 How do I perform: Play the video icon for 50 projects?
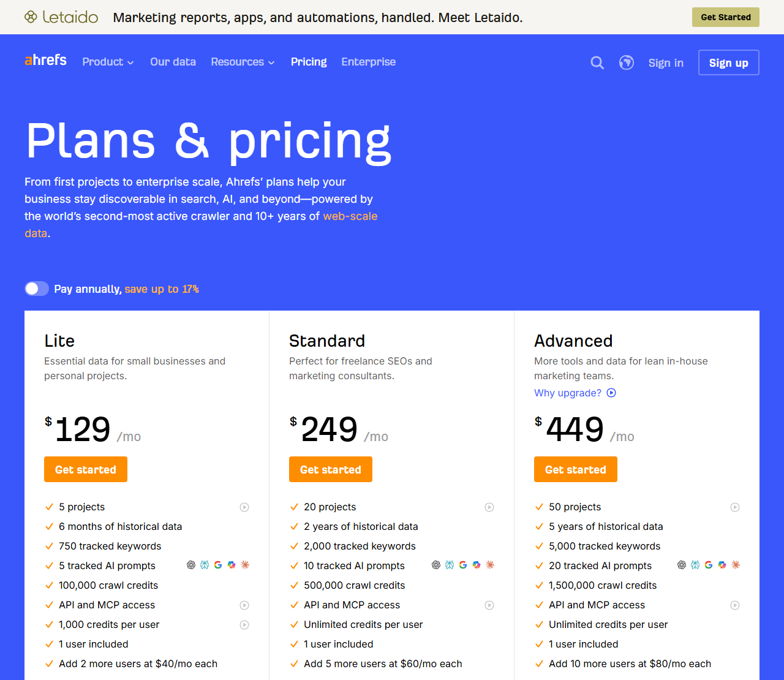click(x=735, y=507)
